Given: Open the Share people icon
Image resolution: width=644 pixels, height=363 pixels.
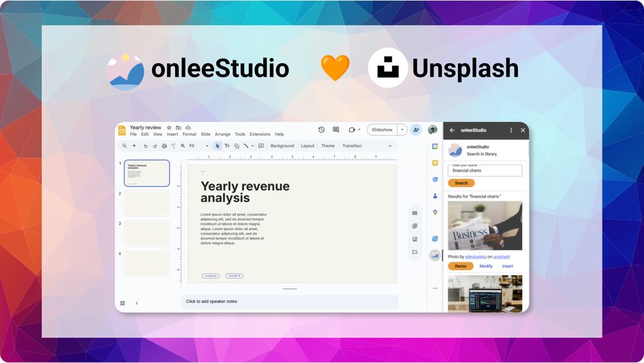Looking at the screenshot, I should coord(415,130).
